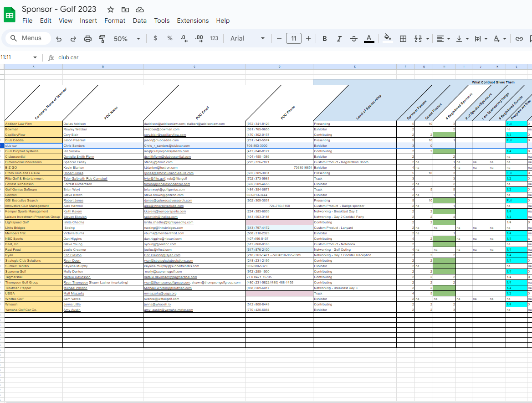The height and width of the screenshot is (403, 532).
Task: Decrease decimal places
Action: 184,39
